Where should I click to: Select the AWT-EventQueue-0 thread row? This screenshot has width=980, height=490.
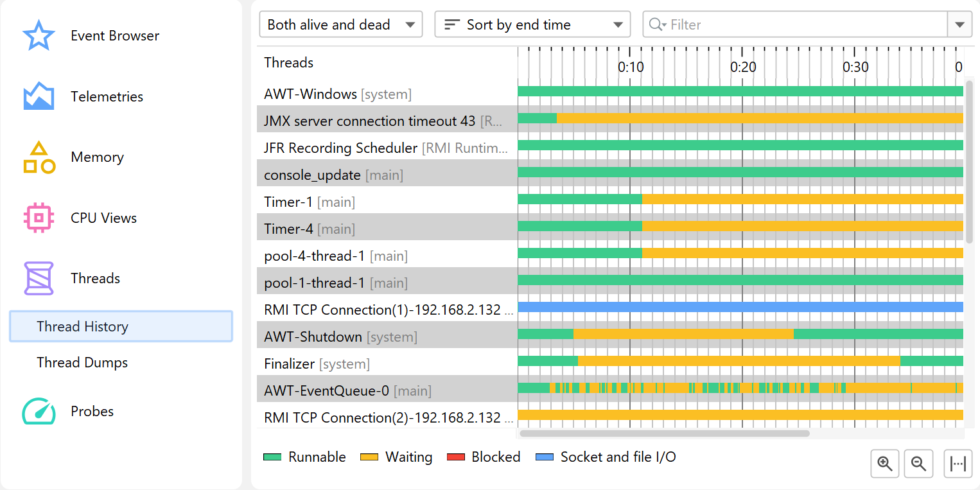coord(326,390)
